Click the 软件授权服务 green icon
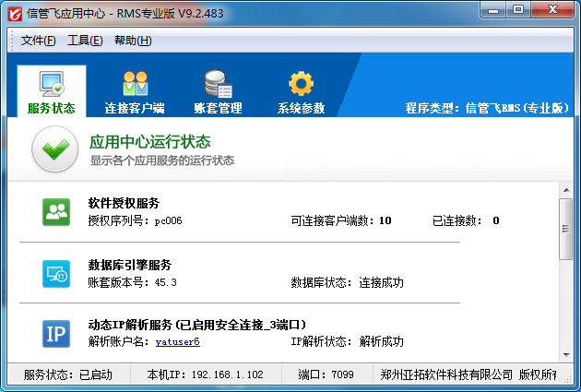Screen dimensions: 581x392 pyautogui.click(x=56, y=211)
